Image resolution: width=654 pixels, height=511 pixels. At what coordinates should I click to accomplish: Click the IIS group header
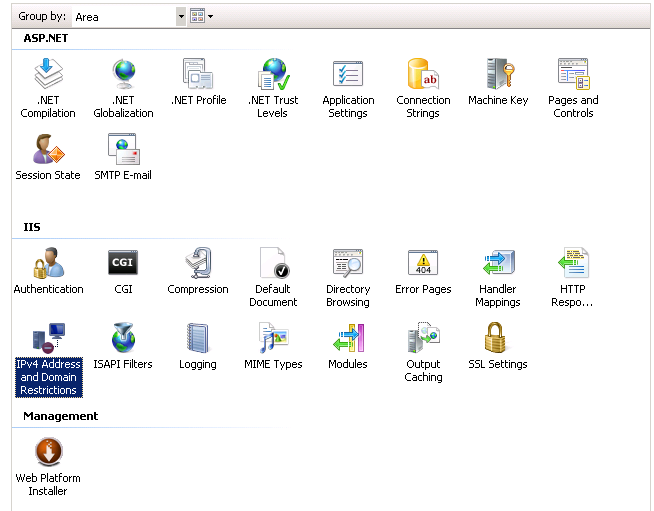pos(32,227)
